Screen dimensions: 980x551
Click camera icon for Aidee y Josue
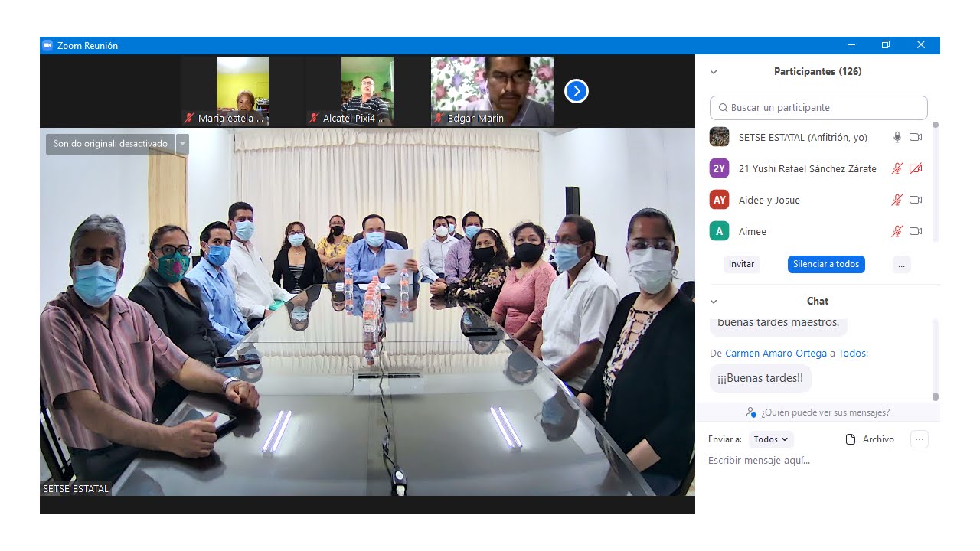tap(916, 200)
